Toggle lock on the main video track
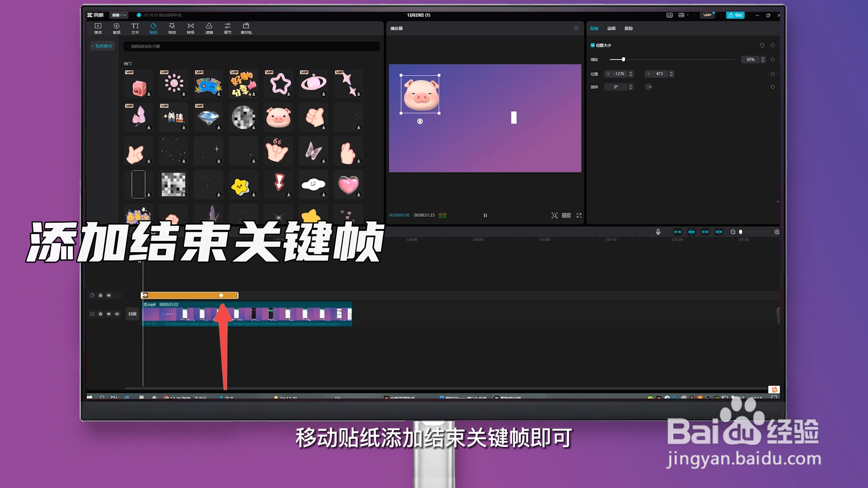Image resolution: width=868 pixels, height=488 pixels. point(100,314)
